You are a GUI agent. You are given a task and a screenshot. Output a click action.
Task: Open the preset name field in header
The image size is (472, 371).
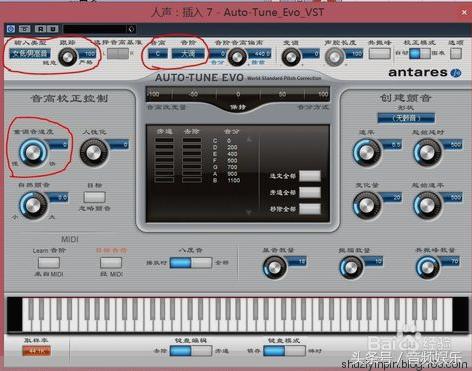click(95, 29)
